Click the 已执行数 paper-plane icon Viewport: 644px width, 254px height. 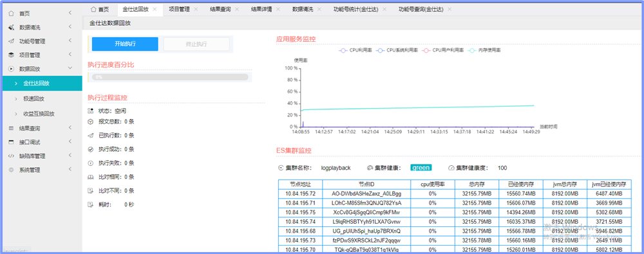coord(91,136)
